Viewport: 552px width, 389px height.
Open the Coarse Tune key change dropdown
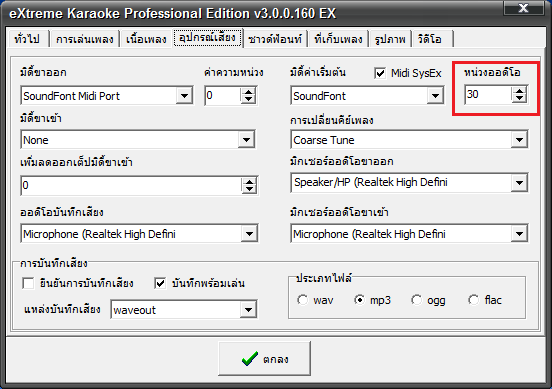[x=519, y=140]
